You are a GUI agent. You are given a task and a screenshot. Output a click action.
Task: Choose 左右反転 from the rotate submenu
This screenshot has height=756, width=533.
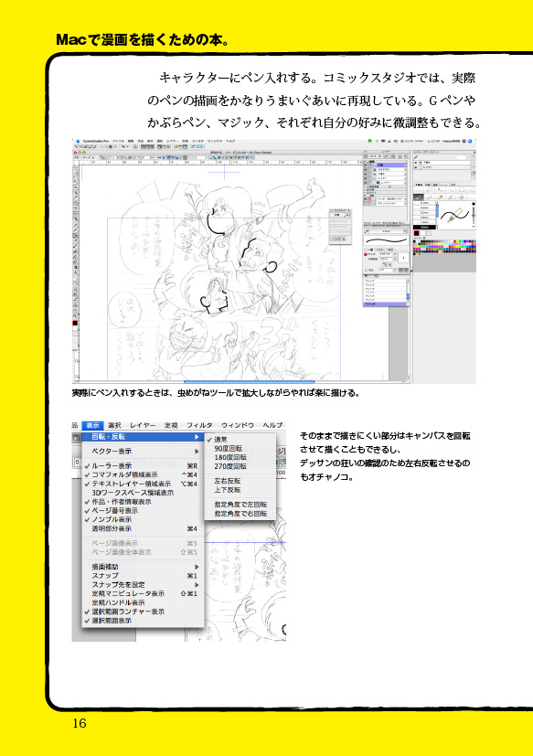point(228,481)
